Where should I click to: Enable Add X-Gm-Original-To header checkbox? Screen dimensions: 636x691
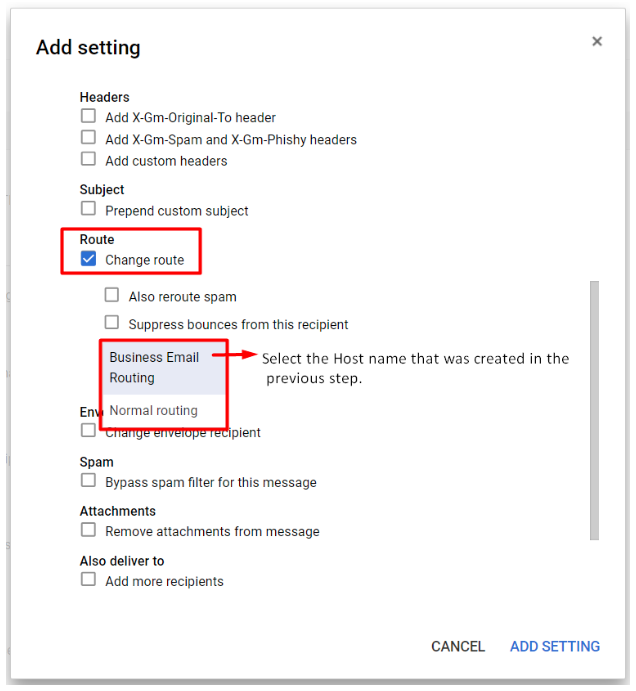tap(88, 116)
